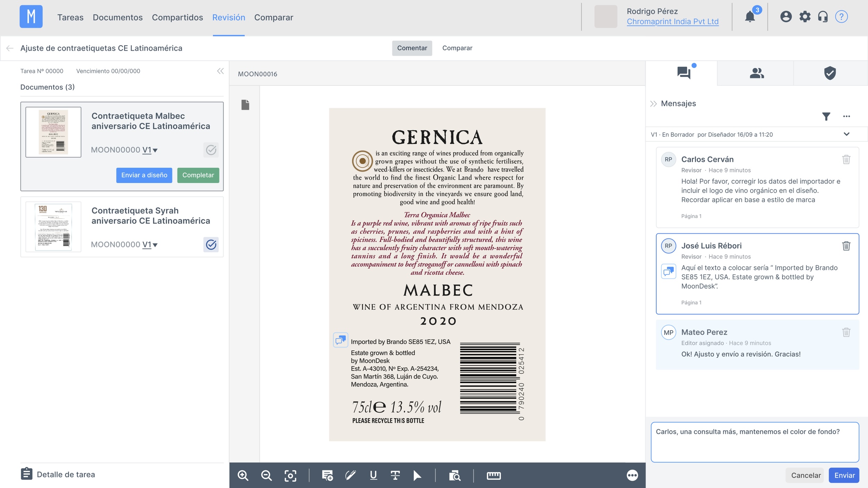Delete Mateo Perez's comment
Screen dimensions: 868x488
(x=846, y=332)
